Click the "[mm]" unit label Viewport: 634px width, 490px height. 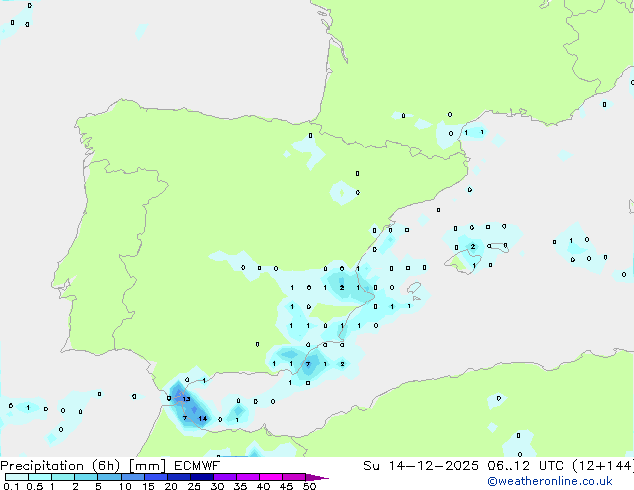(x=147, y=466)
